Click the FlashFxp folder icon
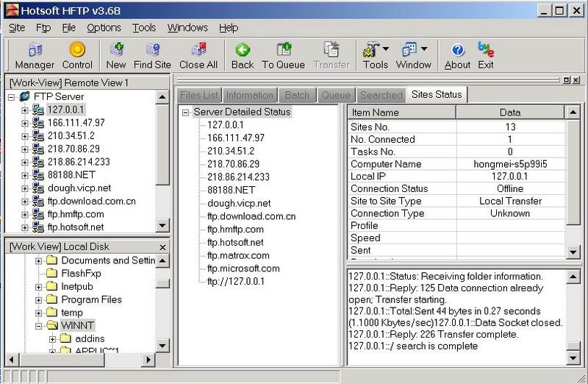The image size is (588, 384). pos(51,273)
